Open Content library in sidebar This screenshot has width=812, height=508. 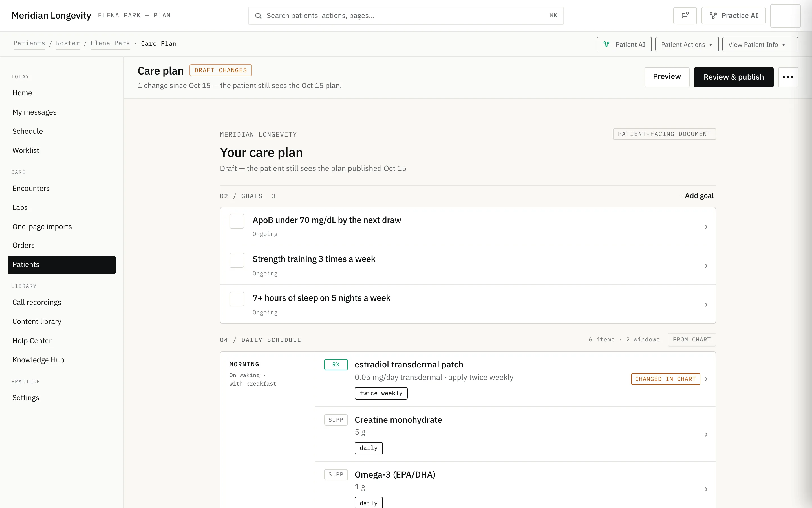[x=62, y=321]
